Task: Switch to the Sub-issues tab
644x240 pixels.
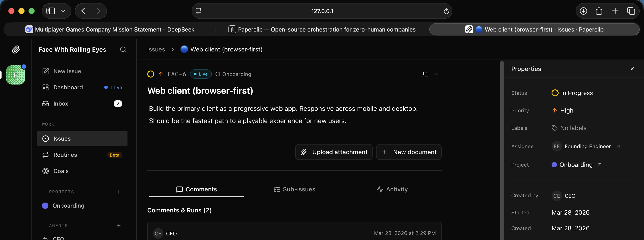Action: click(x=294, y=189)
